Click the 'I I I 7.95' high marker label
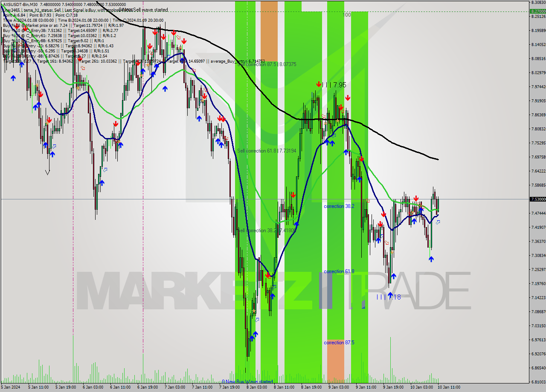The height and width of the screenshot is (392, 546). click(334, 85)
